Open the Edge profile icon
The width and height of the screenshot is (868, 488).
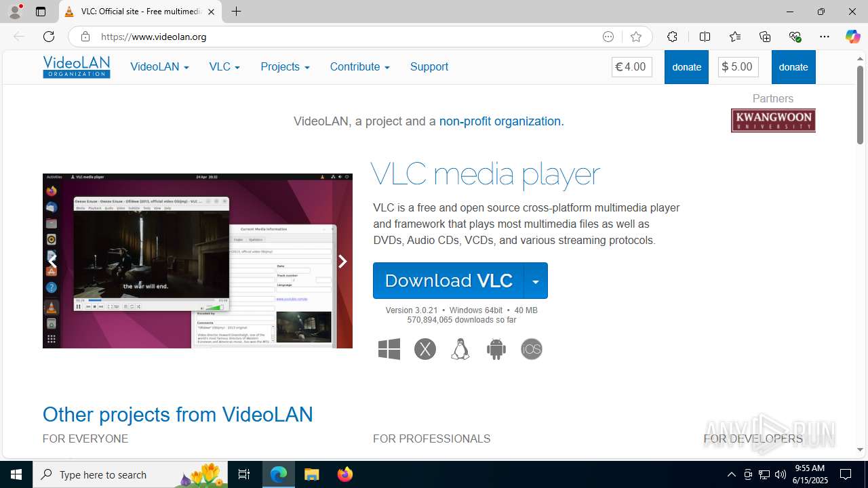pyautogui.click(x=15, y=12)
